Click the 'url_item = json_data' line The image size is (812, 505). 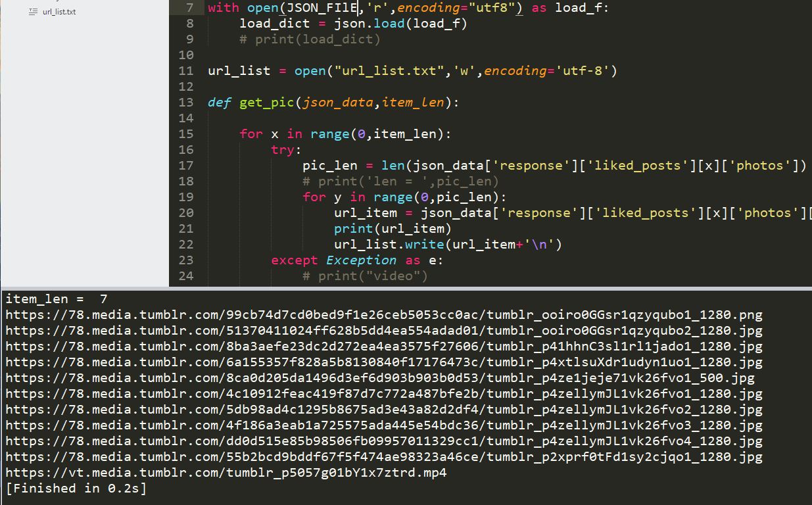[573, 213]
